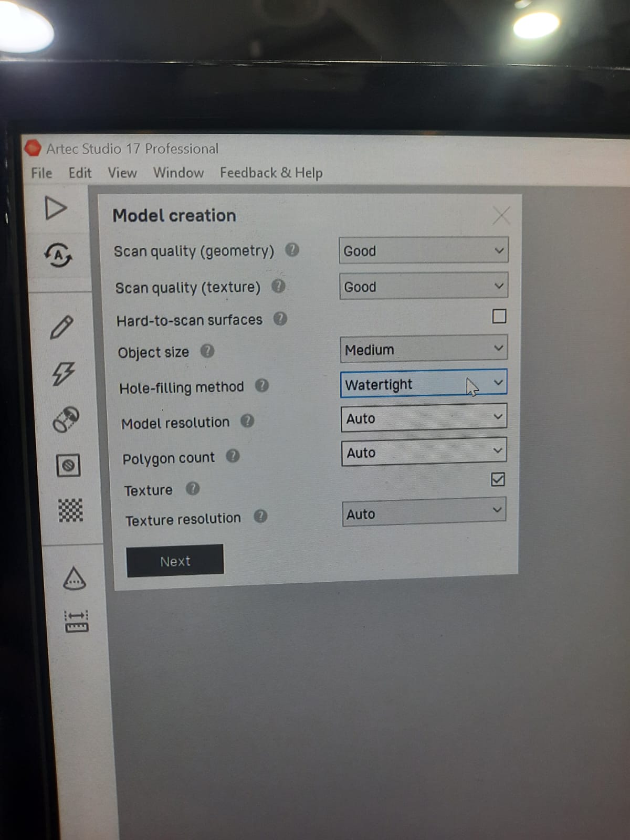
Task: Click help icon next to Texture label
Action: pos(193,489)
